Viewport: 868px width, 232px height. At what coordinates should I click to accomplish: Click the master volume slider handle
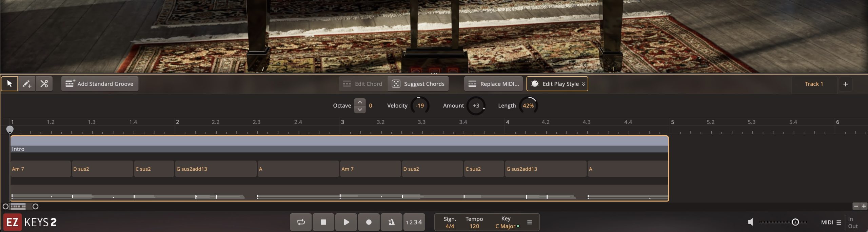click(x=795, y=222)
